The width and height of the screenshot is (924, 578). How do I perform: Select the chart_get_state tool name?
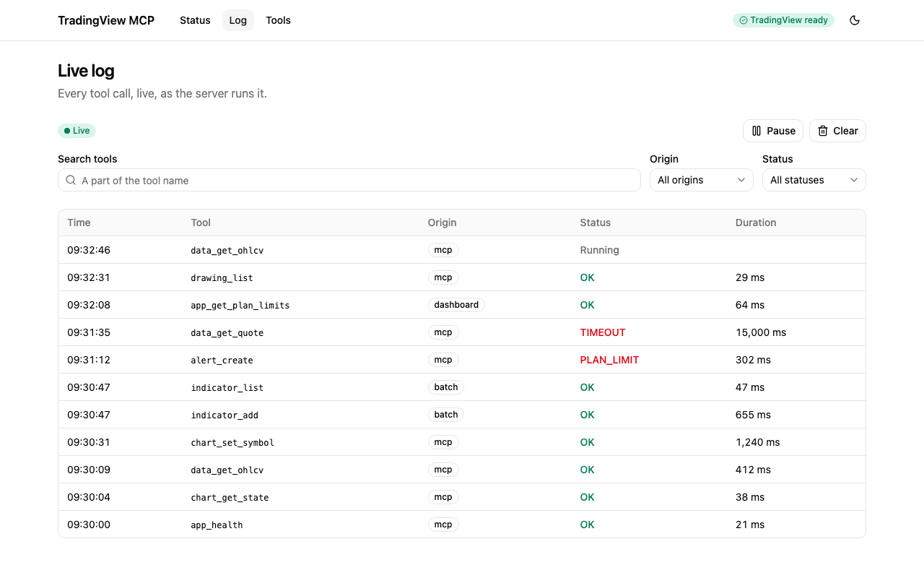[x=230, y=498]
